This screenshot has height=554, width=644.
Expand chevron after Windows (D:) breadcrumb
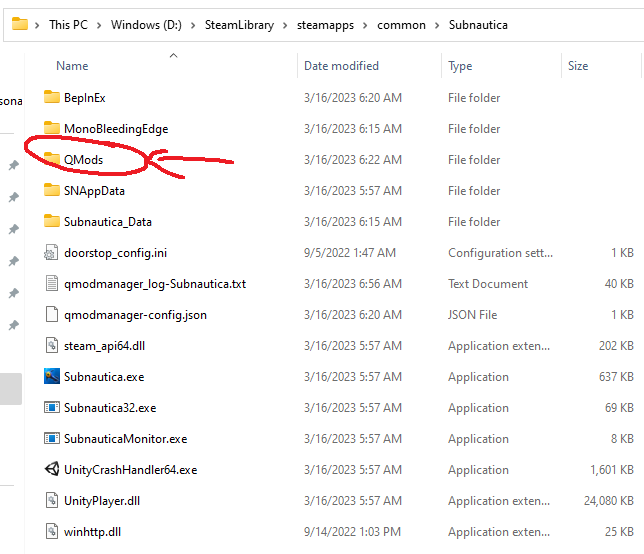click(x=193, y=25)
